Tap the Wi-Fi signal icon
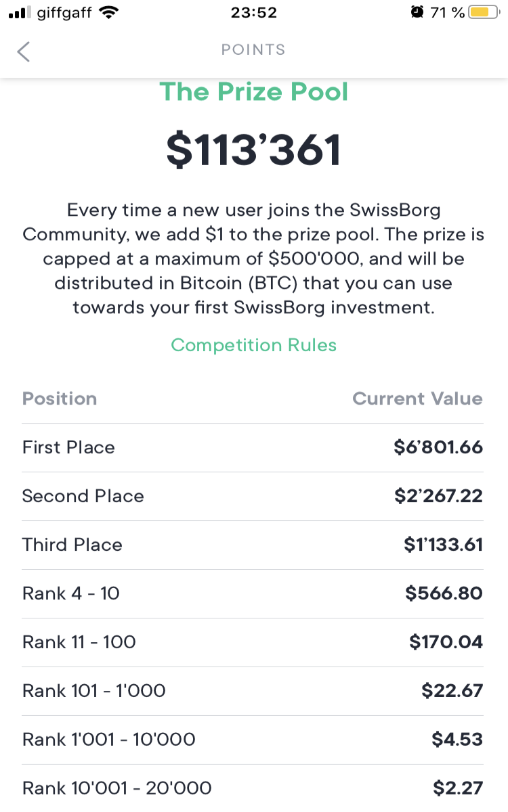The image size is (508, 812). (107, 12)
